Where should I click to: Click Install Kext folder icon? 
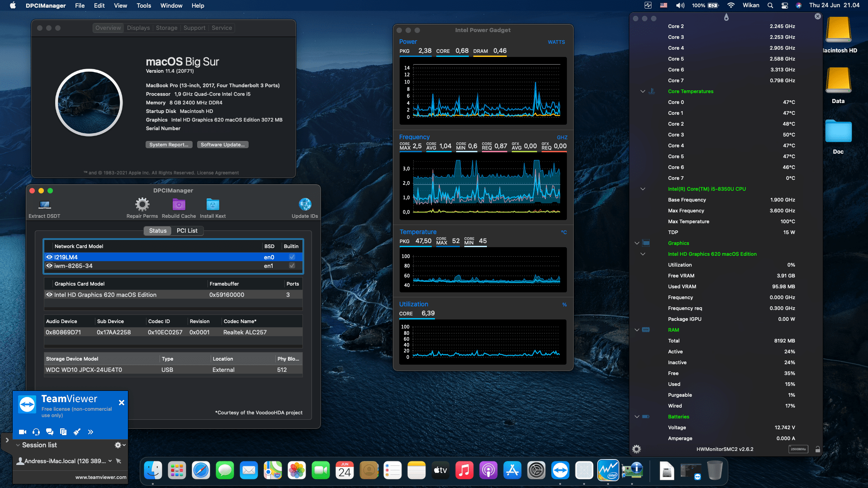(212, 205)
